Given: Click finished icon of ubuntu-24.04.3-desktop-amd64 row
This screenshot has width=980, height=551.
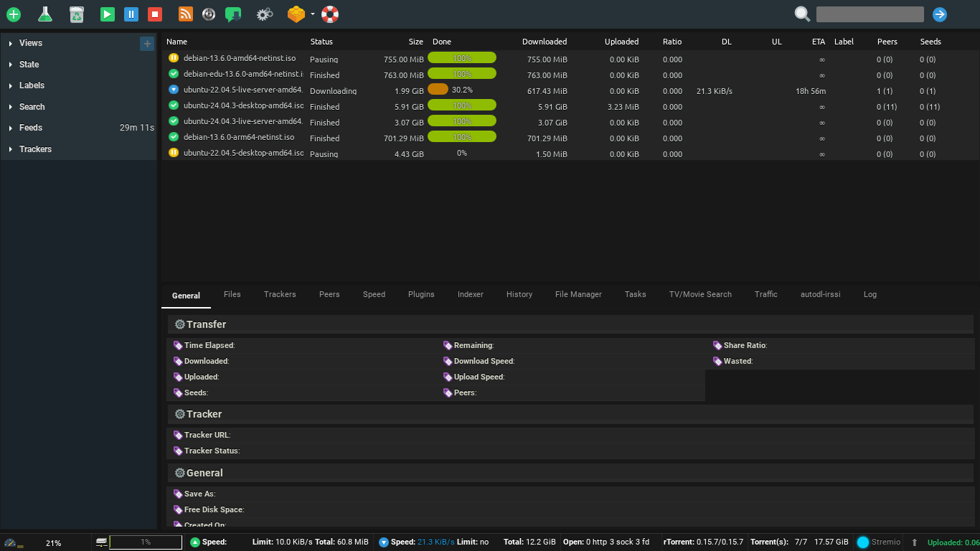Looking at the screenshot, I should [174, 105].
